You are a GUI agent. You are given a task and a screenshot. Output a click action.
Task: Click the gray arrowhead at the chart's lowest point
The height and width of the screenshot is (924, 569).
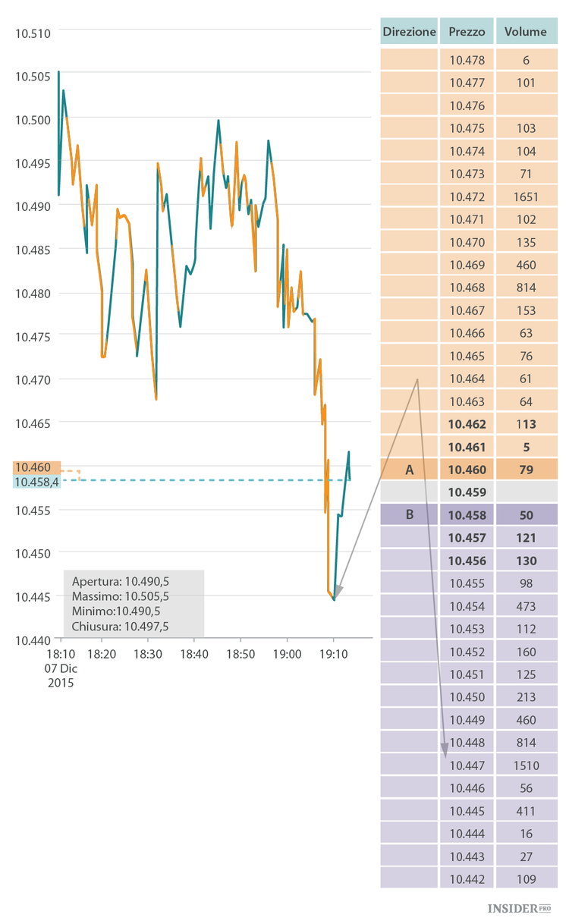tap(337, 592)
